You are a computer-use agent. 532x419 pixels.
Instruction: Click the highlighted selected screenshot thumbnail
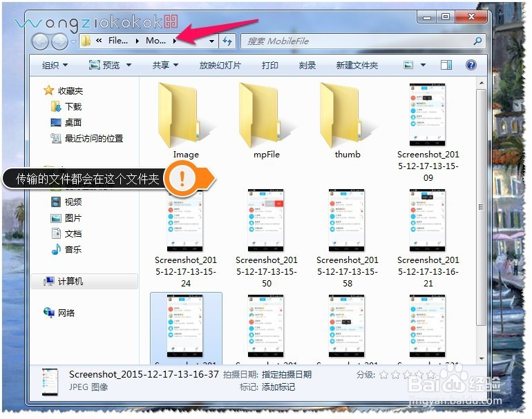(x=185, y=326)
